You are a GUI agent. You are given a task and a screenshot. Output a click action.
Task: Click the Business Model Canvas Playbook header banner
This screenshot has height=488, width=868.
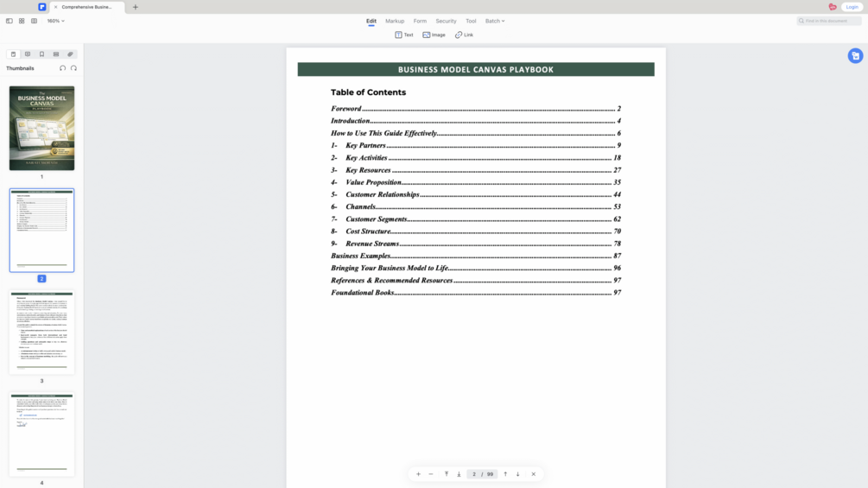click(476, 69)
